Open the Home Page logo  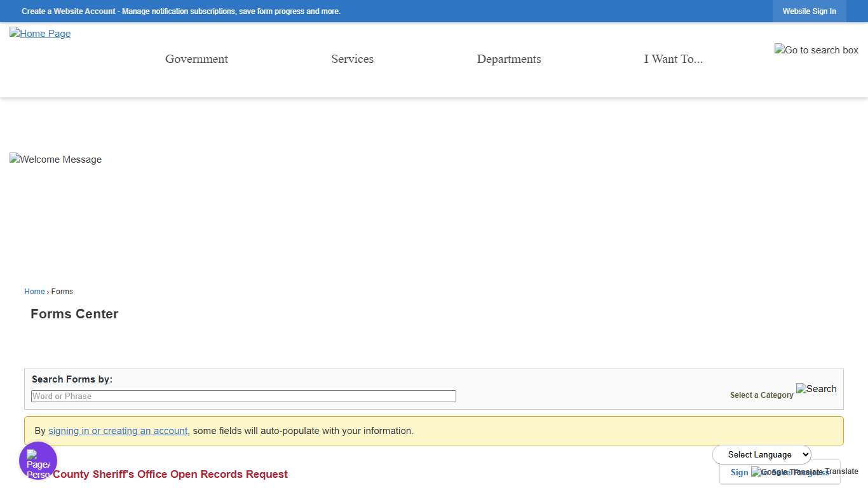point(39,33)
